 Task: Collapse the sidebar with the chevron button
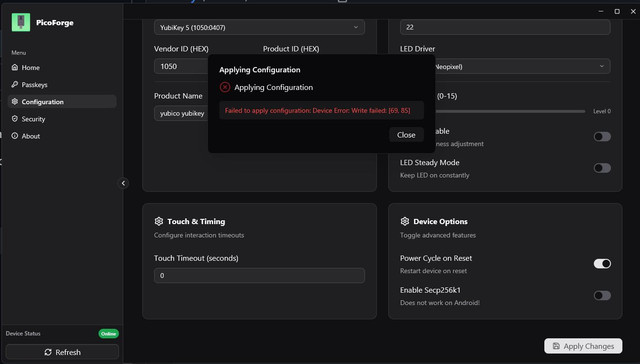click(123, 183)
